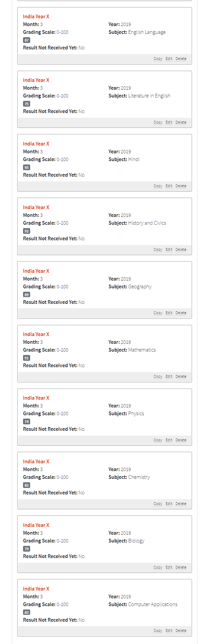Delete the English Language subject entry

tap(181, 59)
